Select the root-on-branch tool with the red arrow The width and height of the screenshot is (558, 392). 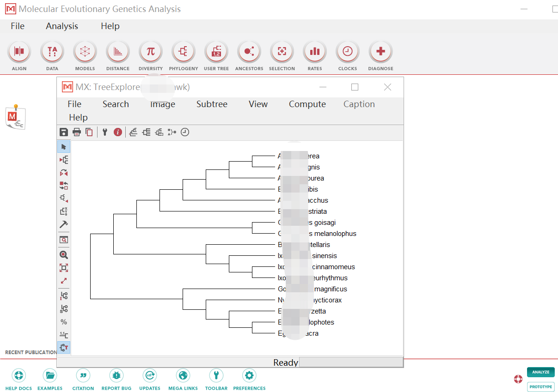click(64, 160)
